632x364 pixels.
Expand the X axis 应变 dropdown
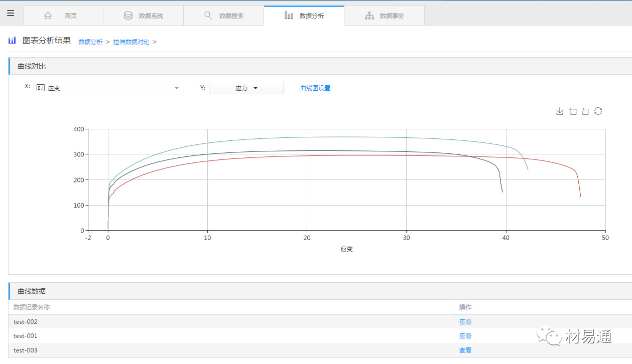point(109,88)
